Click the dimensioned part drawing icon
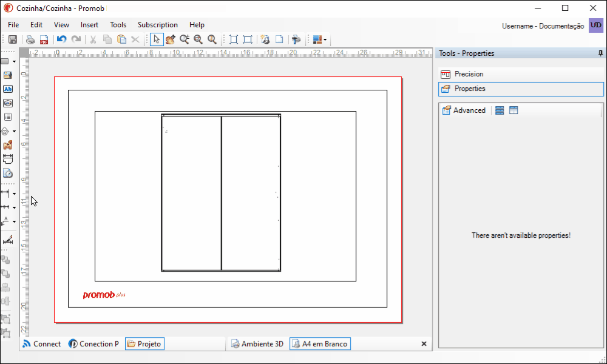The image size is (607, 364). click(8, 159)
